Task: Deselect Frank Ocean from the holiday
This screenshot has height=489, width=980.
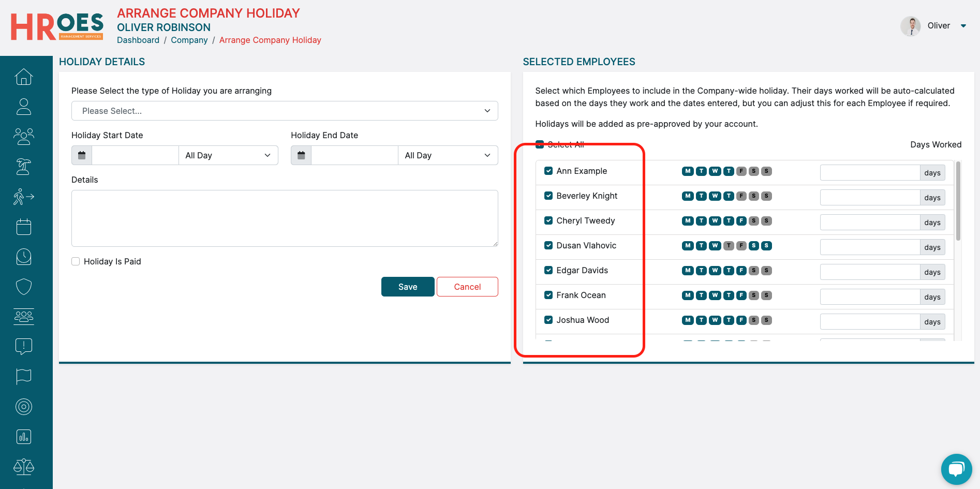Action: pyautogui.click(x=548, y=295)
